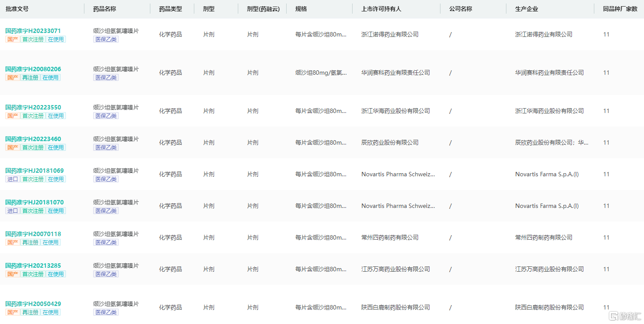Open approval number 国药准字H20050429
The image size is (644, 324).
33,304
